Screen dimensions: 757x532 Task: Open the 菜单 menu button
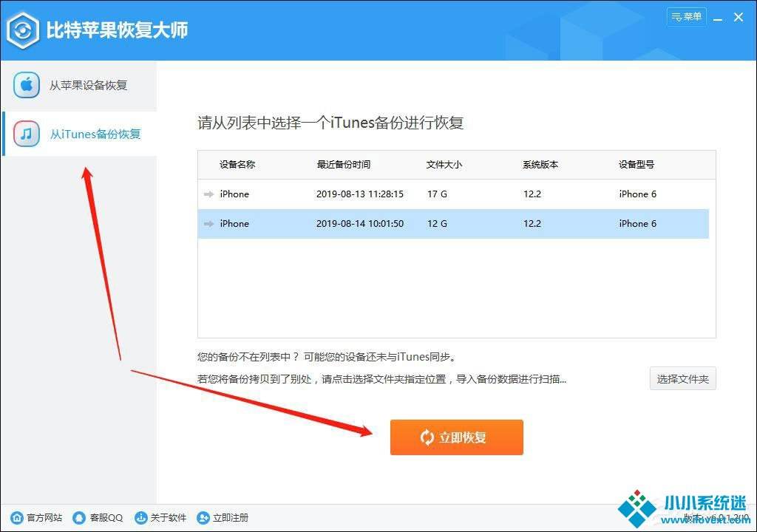(x=686, y=17)
